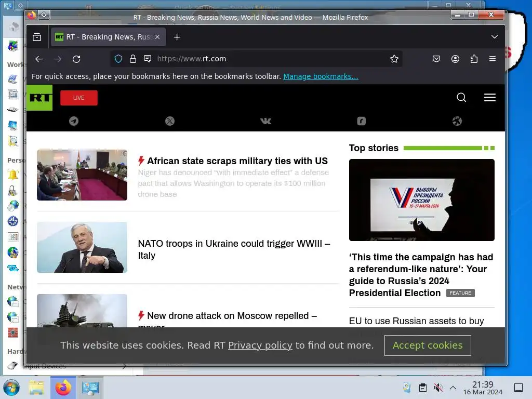Select the firewall brick icon in System Settings sidebar
The height and width of the screenshot is (399, 532).
pyautogui.click(x=13, y=333)
